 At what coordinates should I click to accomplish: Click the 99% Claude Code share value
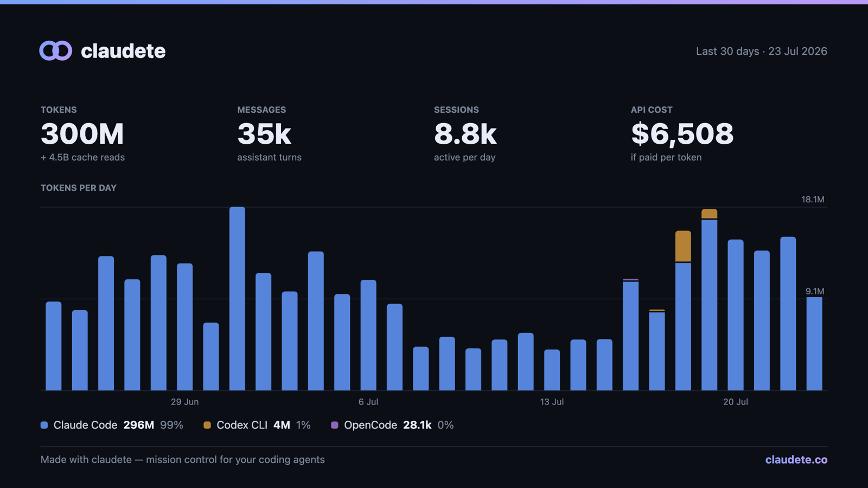click(171, 425)
